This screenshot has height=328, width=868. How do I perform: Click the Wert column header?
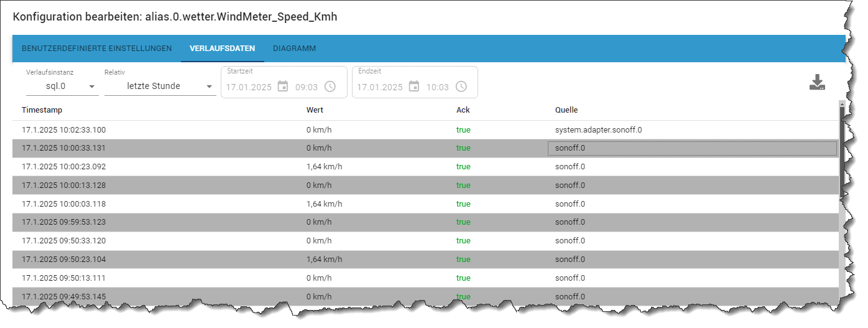point(315,110)
